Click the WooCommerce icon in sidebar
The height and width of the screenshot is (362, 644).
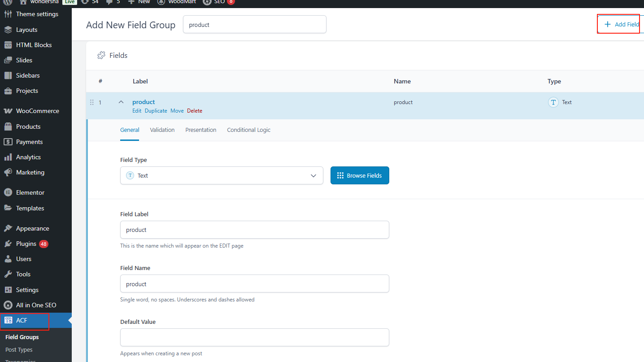(x=8, y=111)
